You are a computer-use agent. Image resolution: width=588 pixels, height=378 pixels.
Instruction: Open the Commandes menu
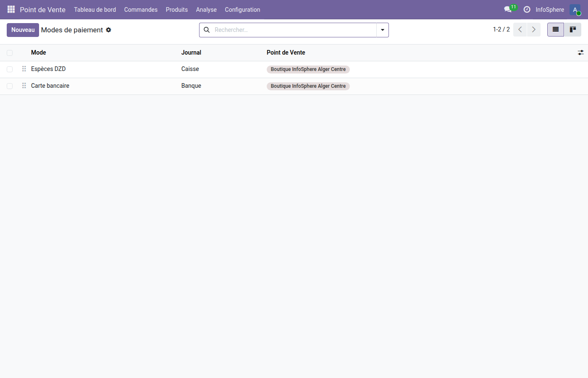click(x=141, y=9)
